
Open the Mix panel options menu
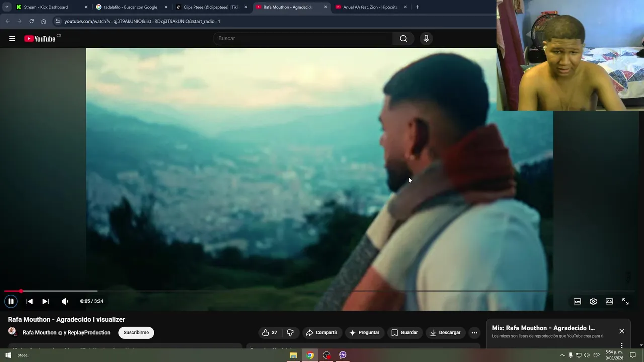(622, 345)
